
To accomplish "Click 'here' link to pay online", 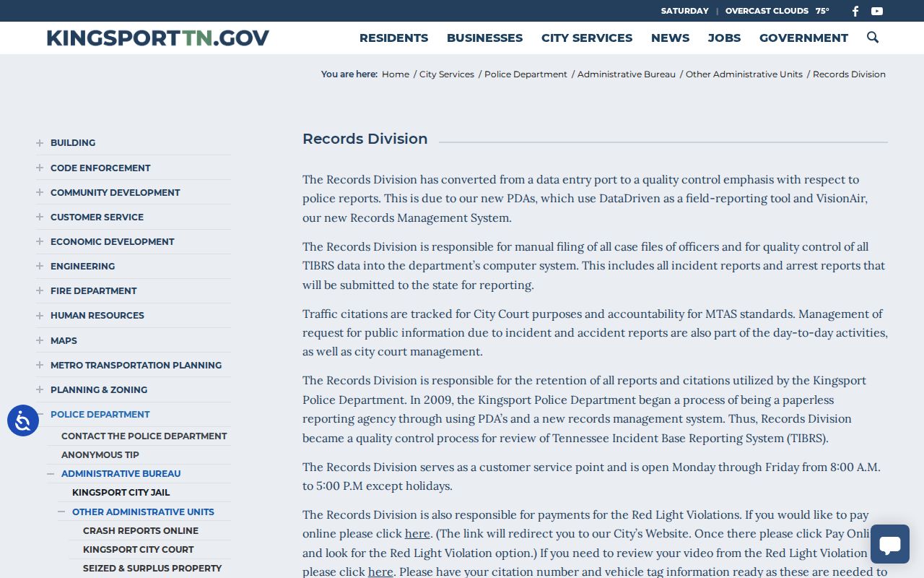I will (x=417, y=534).
